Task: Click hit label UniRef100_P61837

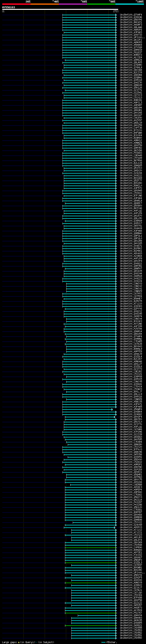Action: coord(131,53)
